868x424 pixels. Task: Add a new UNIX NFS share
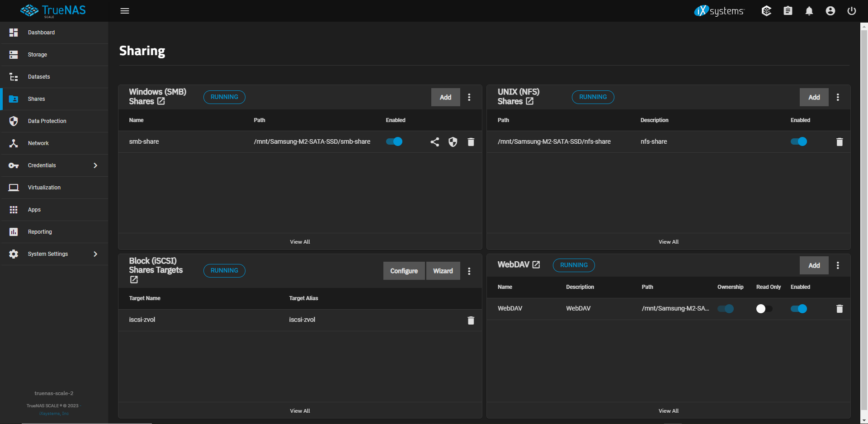pyautogui.click(x=814, y=97)
